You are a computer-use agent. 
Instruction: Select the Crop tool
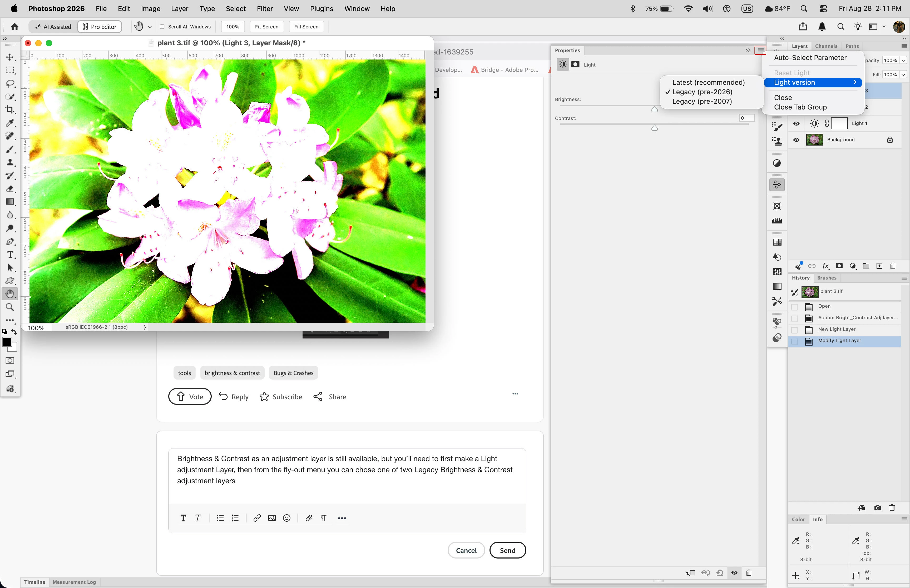[10, 109]
